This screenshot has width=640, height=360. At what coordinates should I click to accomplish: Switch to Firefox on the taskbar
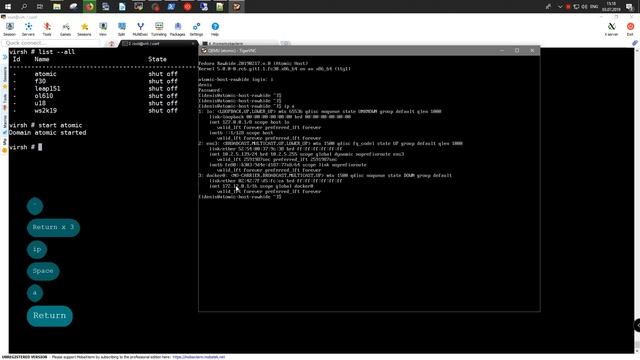(89, 7)
